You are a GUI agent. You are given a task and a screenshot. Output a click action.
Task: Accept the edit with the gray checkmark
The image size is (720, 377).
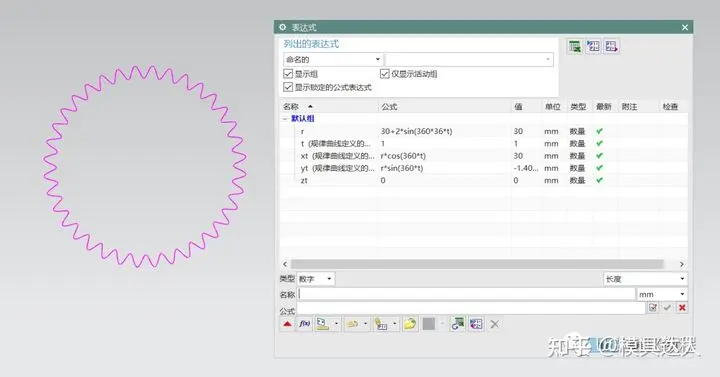click(667, 308)
